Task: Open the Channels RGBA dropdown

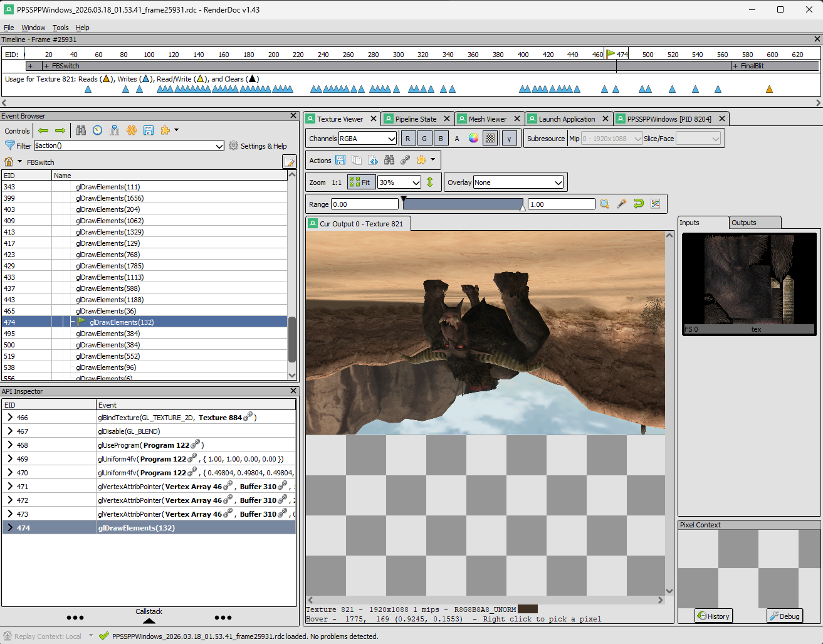Action: tap(368, 139)
